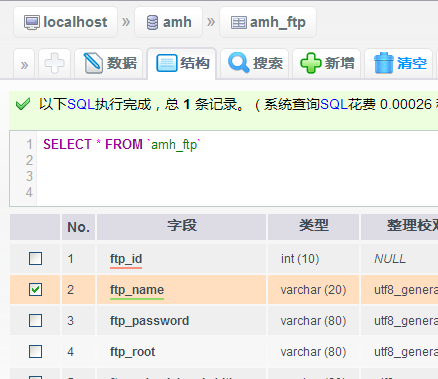The image size is (438, 379).
Task: Check the ftp_root row checkbox
Action: point(35,352)
